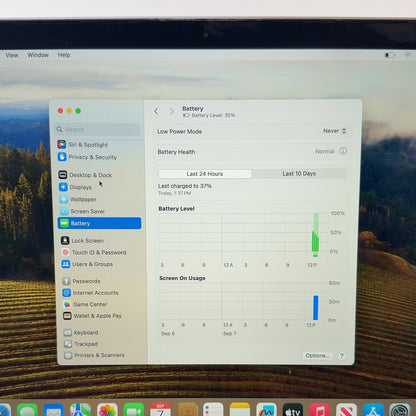
Task: Click "Battery Level: 35%" subtitle
Action: 213,115
